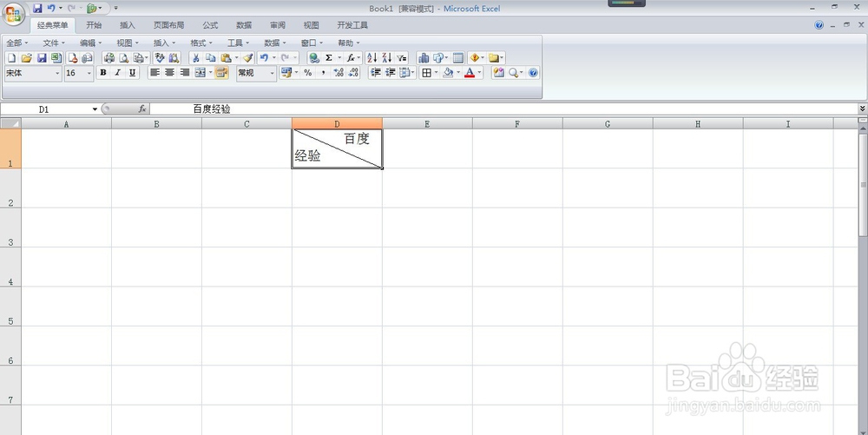This screenshot has width=868, height=435.
Task: Toggle underline formatting
Action: pyautogui.click(x=132, y=73)
